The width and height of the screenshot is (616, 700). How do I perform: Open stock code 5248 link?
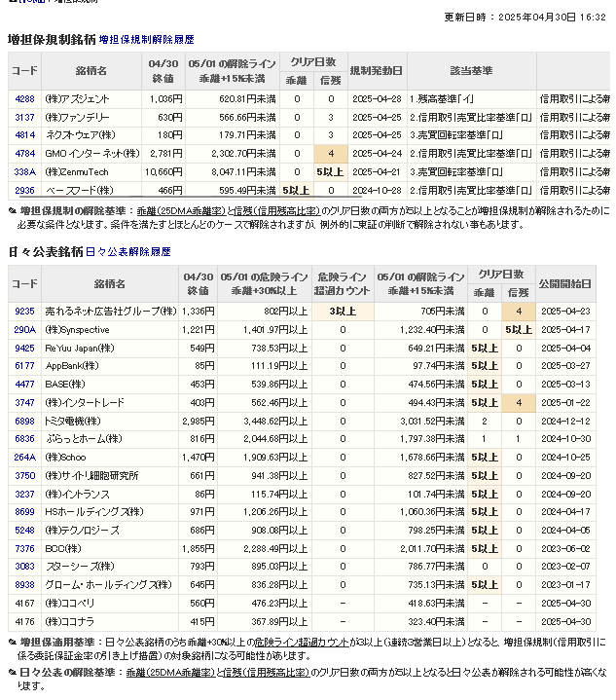24,531
